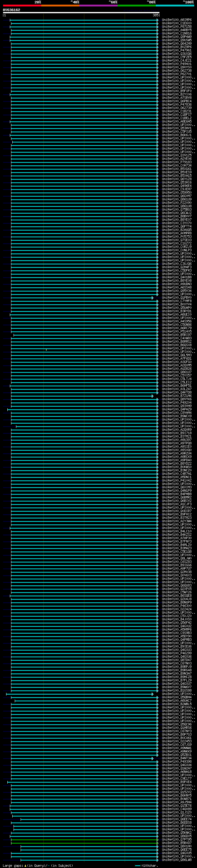Select the UniRef100_C9JEH7 label
This screenshot has width=197, height=868.
coord(177,189)
